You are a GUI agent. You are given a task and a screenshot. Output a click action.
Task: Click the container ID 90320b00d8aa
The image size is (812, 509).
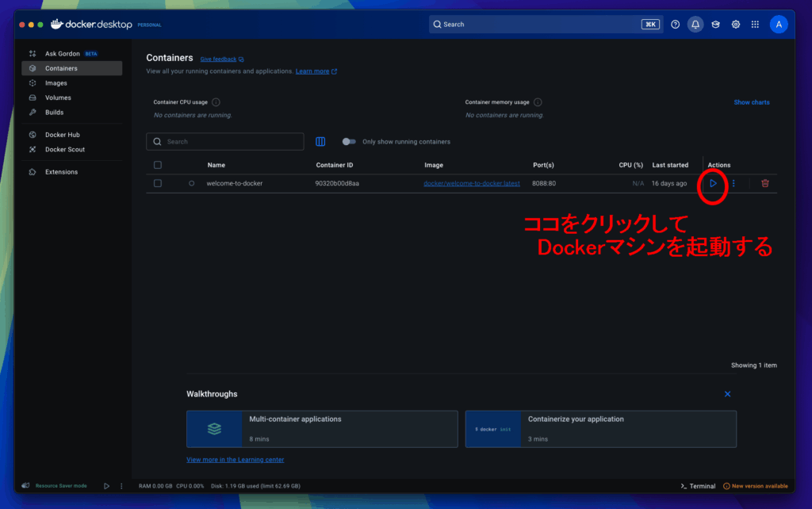336,183
